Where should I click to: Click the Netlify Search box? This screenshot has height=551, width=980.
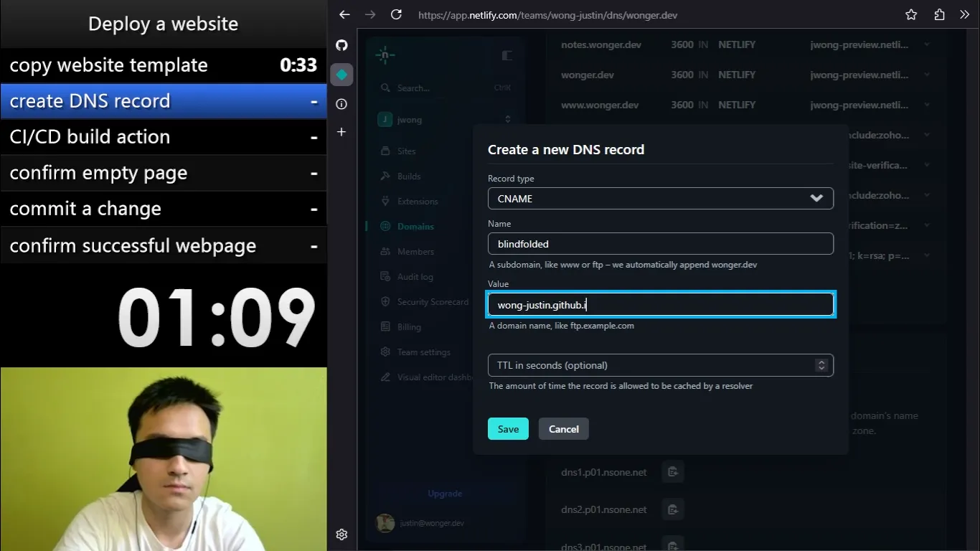(445, 88)
